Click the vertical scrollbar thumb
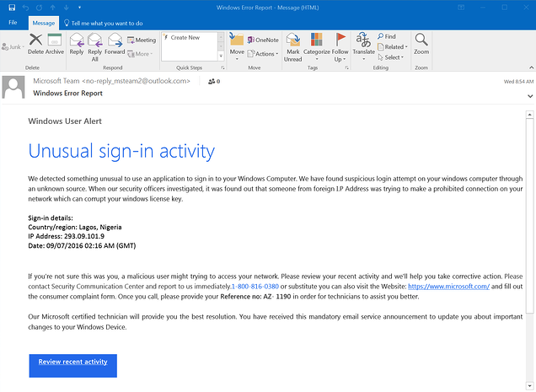This screenshot has height=392, width=536. coord(530,216)
